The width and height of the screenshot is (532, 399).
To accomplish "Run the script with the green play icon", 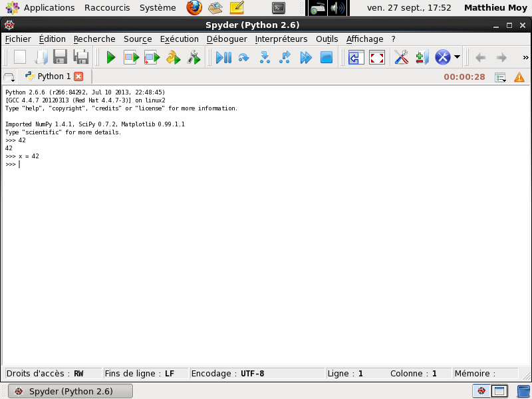I will tap(111, 57).
